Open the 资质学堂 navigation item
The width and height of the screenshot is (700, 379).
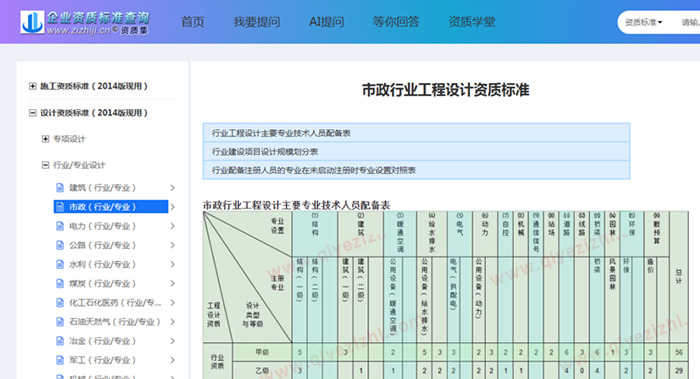click(471, 22)
